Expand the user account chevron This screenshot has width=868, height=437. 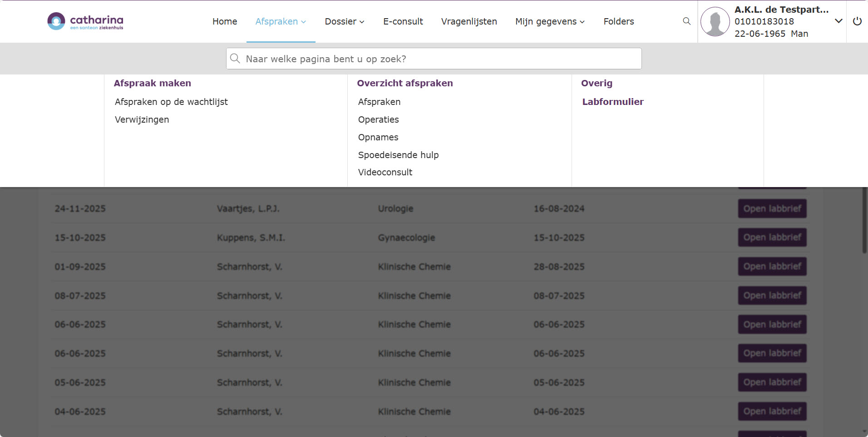(x=838, y=21)
